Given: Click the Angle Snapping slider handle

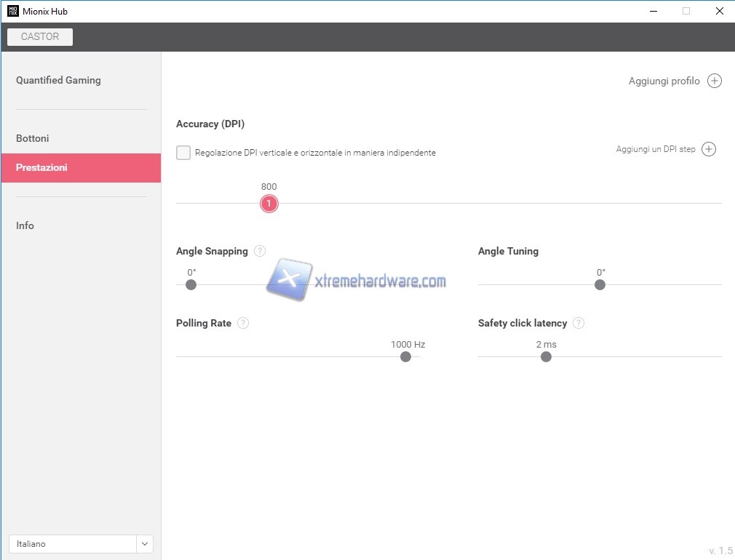Looking at the screenshot, I should point(191,284).
